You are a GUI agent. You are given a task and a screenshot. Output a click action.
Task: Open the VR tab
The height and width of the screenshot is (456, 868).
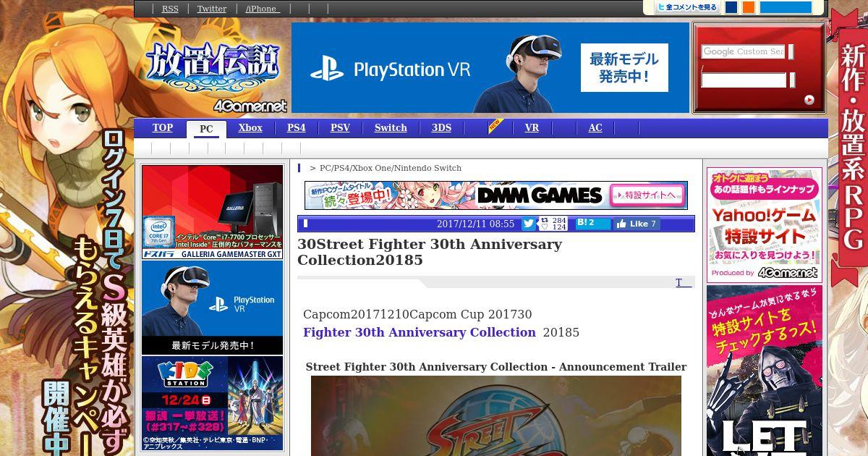532,128
